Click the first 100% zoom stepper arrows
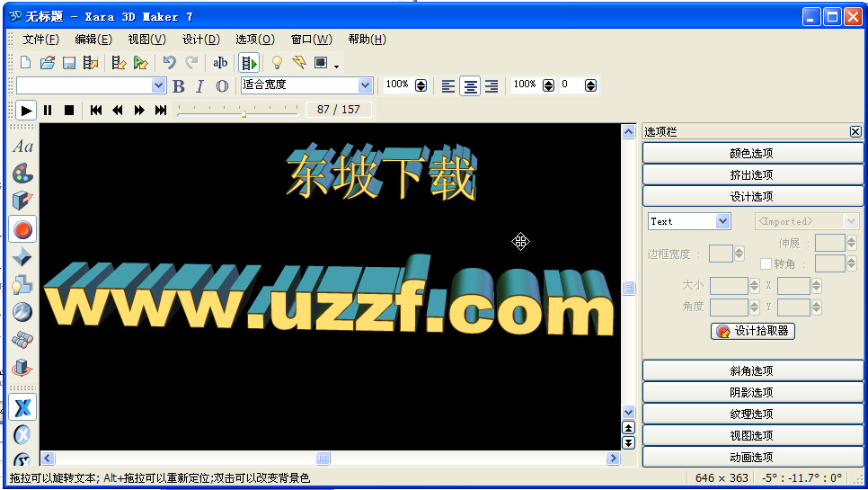 [421, 85]
